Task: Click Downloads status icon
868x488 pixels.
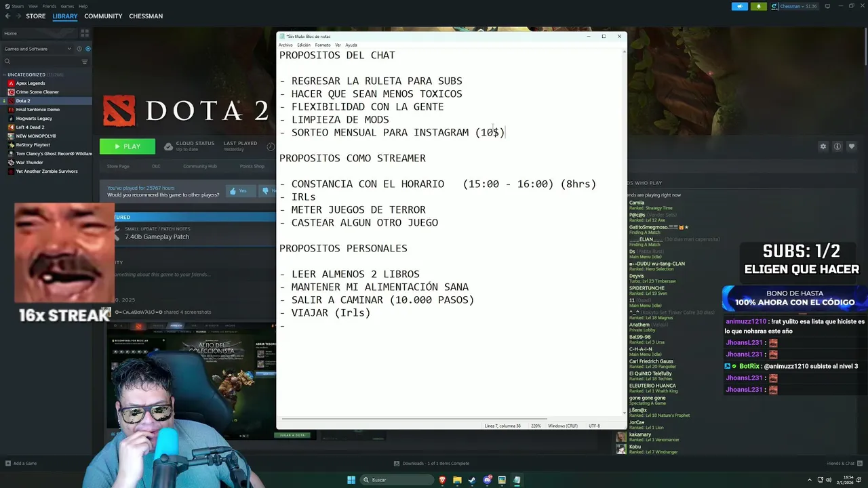Action: point(397,464)
